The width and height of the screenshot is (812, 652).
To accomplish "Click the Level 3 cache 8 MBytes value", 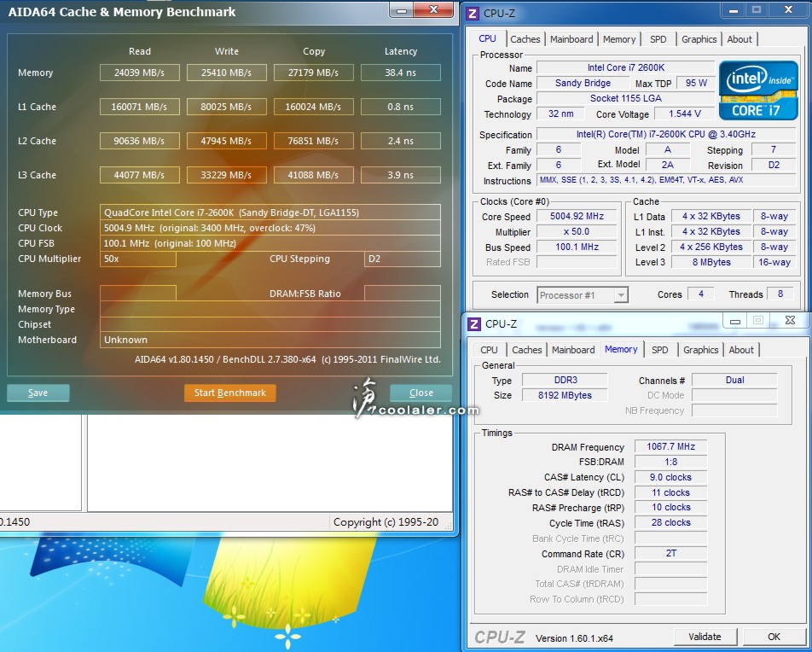I will [711, 262].
